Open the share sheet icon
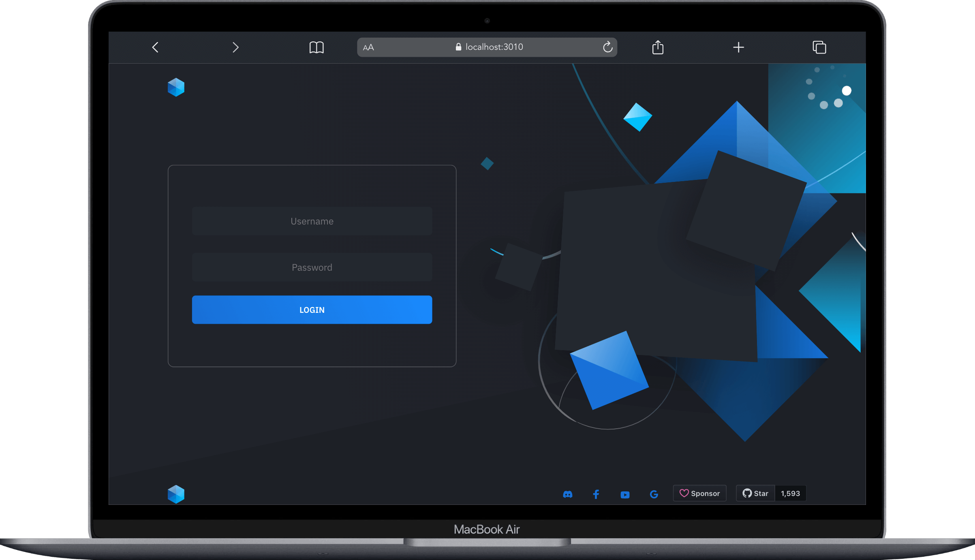This screenshot has width=975, height=560. (x=658, y=47)
